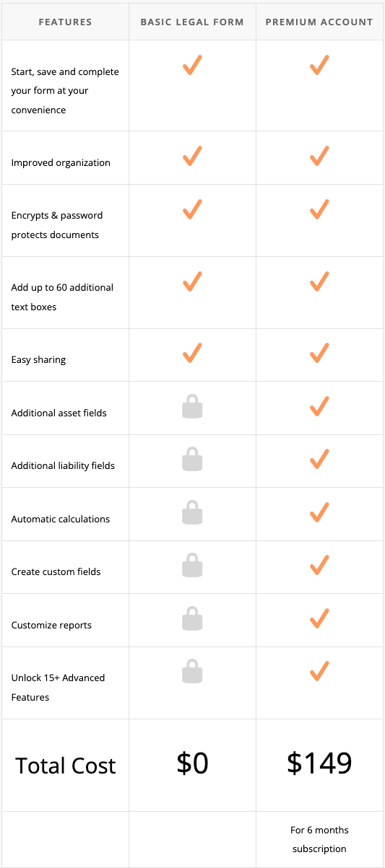Viewport: 385px width, 868px height.
Task: Select the lock icon for Create custom fields
Action: coord(192,565)
